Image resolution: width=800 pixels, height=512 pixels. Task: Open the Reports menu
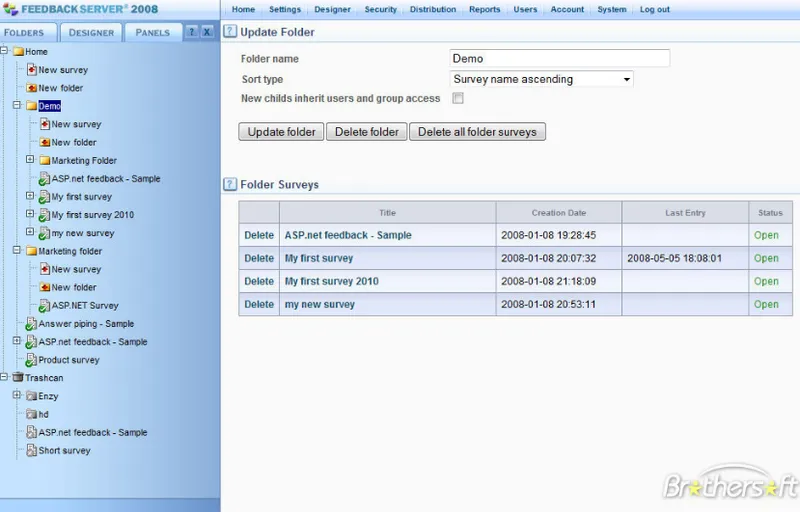pyautogui.click(x=485, y=9)
